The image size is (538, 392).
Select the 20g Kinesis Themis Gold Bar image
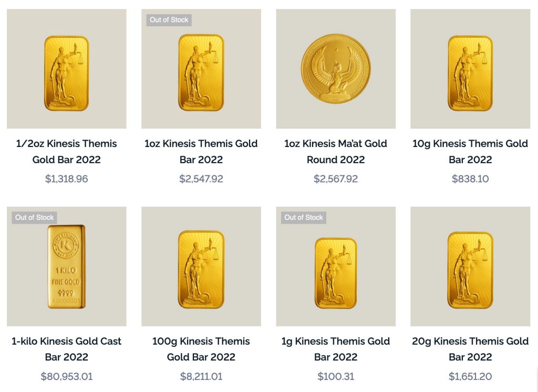[470, 270]
